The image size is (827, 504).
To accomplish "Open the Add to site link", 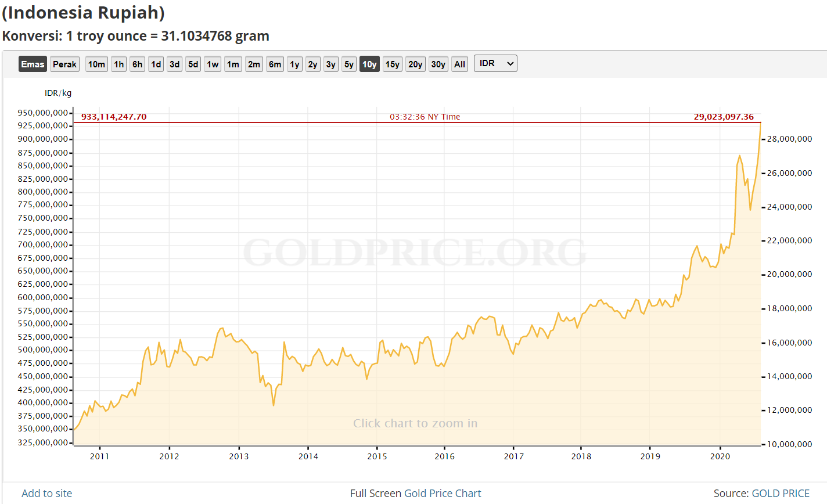I will [47, 494].
